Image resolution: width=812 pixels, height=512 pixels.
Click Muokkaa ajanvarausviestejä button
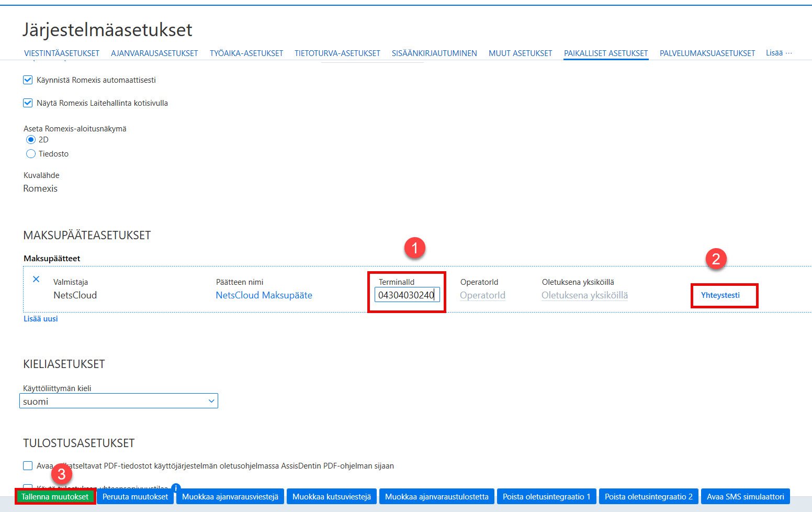coord(230,497)
